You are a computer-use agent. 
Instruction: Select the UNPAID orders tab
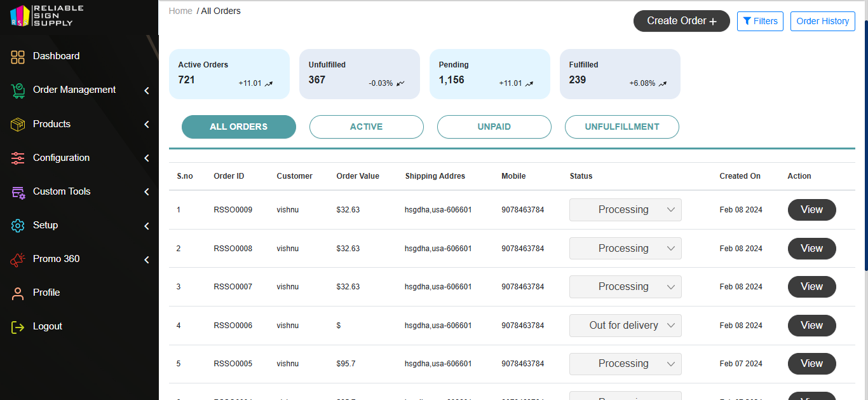(x=494, y=127)
